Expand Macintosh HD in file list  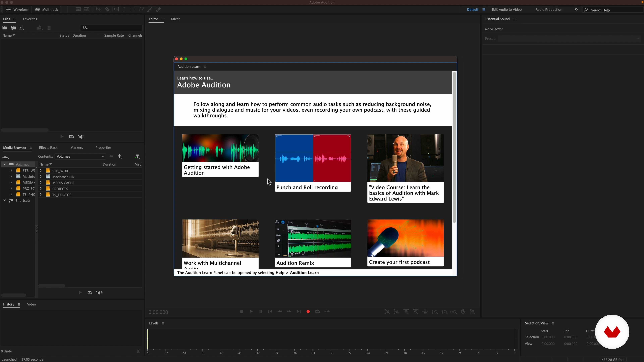point(41,177)
